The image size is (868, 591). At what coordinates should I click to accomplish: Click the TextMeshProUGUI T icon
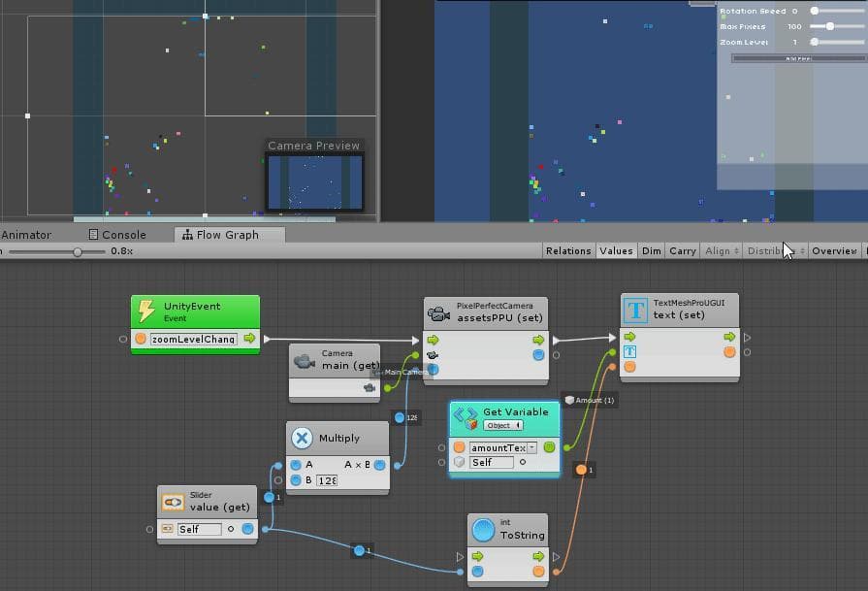click(x=635, y=311)
